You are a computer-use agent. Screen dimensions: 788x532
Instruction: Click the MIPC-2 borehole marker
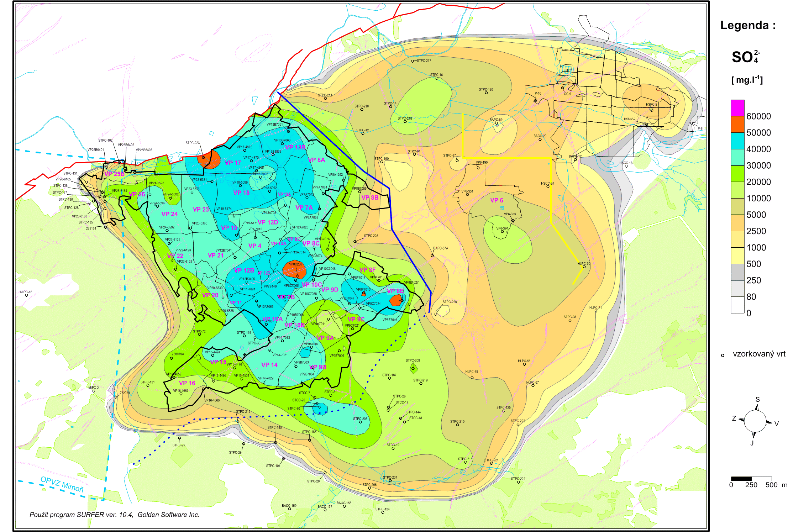click(94, 391)
